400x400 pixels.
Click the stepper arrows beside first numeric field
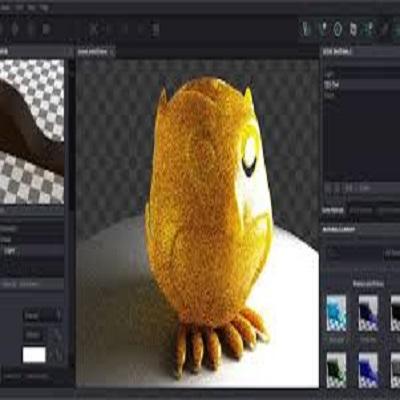point(58,315)
